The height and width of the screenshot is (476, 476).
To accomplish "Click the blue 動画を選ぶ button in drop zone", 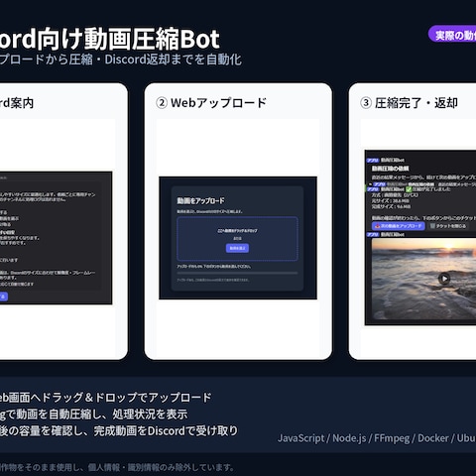I will (x=237, y=248).
